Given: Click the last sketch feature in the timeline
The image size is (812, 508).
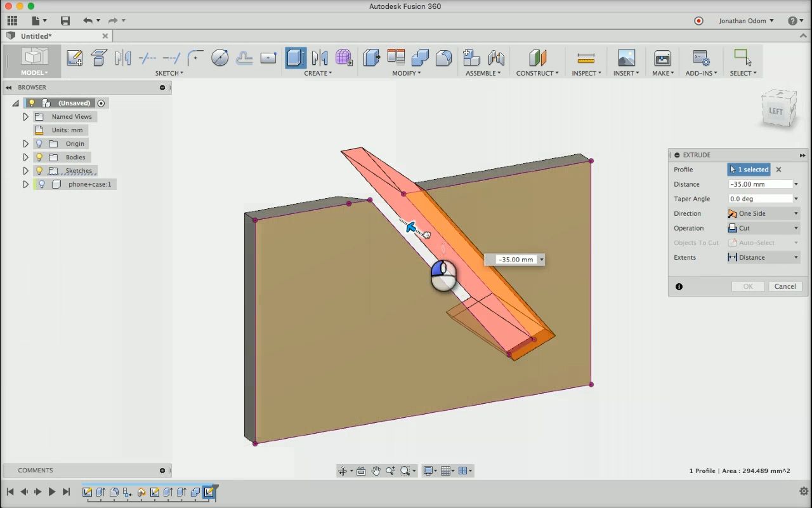Looking at the screenshot, I should pyautogui.click(x=208, y=492).
